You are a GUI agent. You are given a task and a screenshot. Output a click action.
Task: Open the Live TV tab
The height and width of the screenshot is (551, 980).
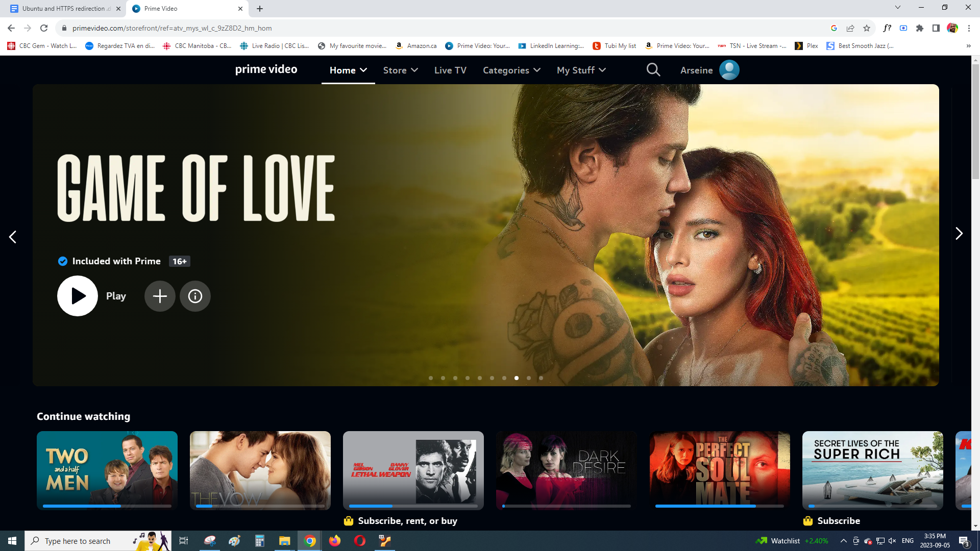pos(450,70)
